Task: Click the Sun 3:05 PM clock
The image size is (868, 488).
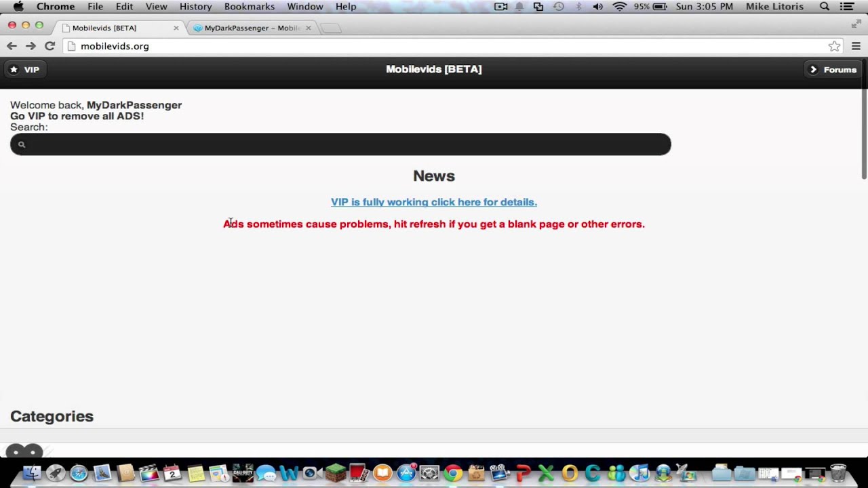Action: click(705, 6)
